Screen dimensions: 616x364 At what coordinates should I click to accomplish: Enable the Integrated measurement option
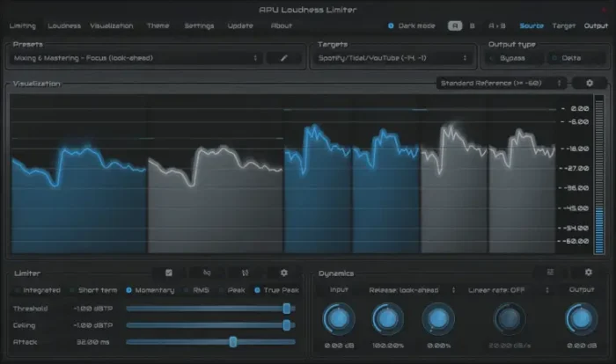[16, 290]
